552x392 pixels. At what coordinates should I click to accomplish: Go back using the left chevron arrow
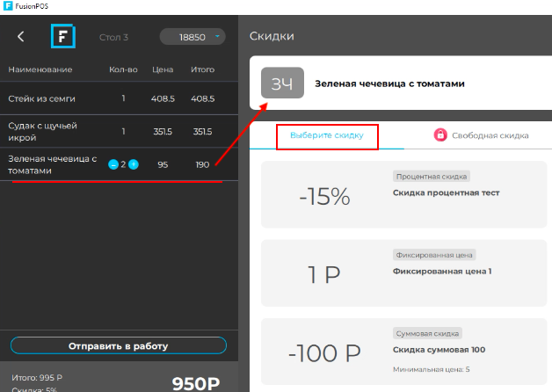pyautogui.click(x=21, y=36)
